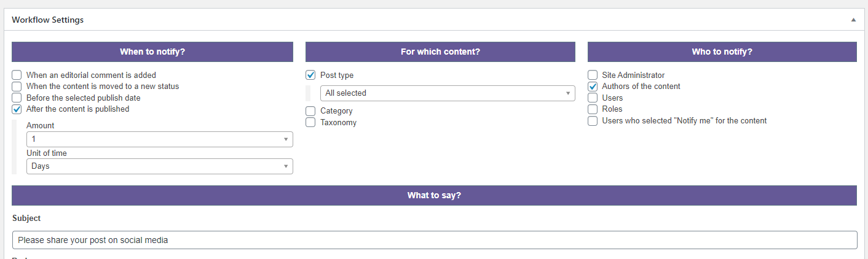This screenshot has width=868, height=259.
Task: Select the Roles checkbox
Action: point(593,109)
